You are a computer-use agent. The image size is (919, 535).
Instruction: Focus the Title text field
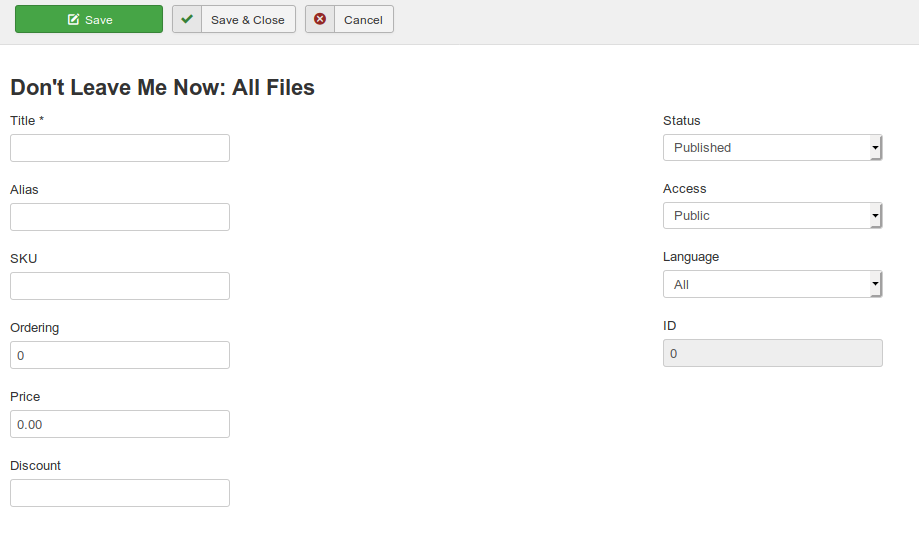click(x=120, y=148)
